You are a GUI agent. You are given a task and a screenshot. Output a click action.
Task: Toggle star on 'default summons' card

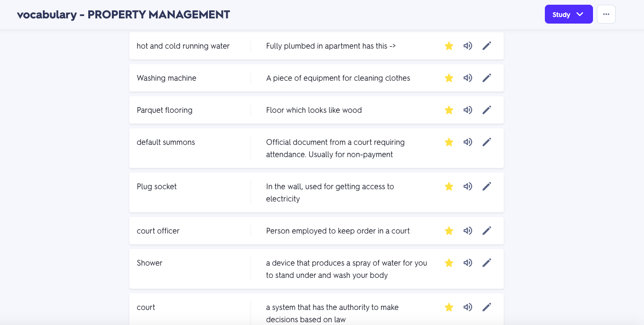pyautogui.click(x=449, y=142)
